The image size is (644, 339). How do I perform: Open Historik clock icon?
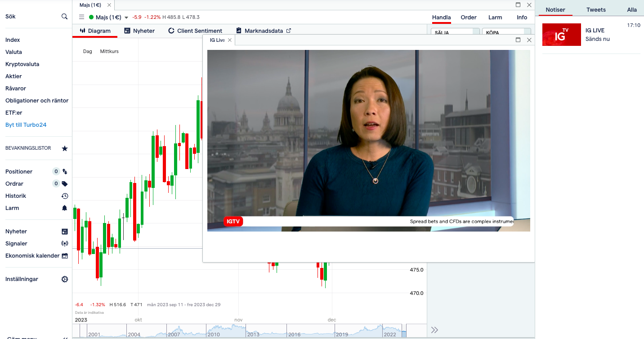point(64,196)
